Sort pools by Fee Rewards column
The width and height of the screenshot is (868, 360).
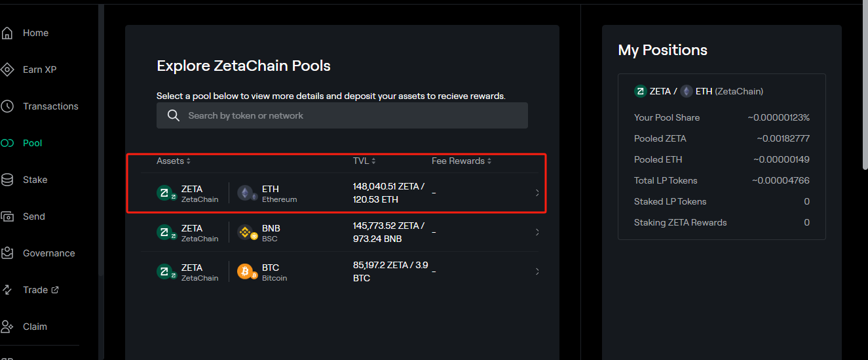(x=461, y=161)
